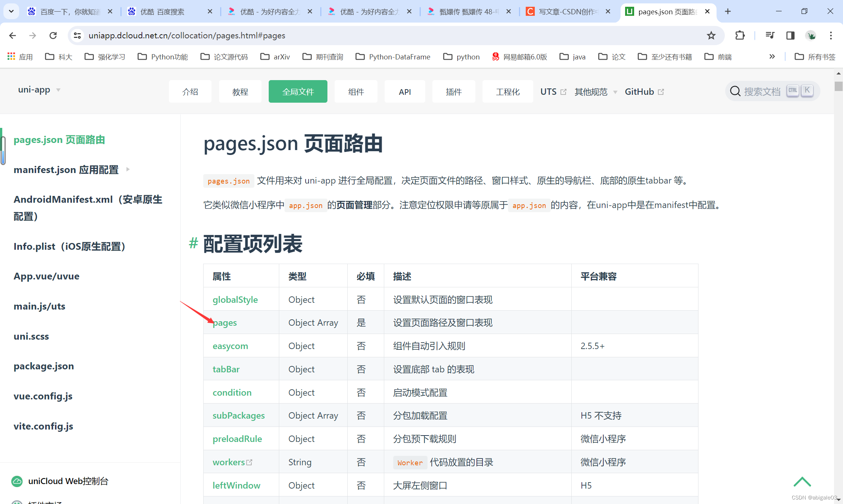Screen dimensions: 843x504
Task: Open the 插件 navigation tab
Action: click(x=454, y=91)
